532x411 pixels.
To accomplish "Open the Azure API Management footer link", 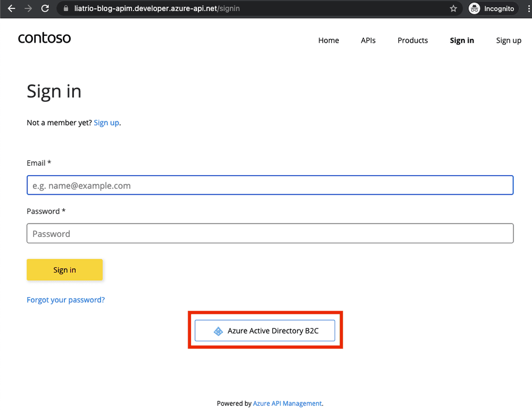I will coord(287,403).
